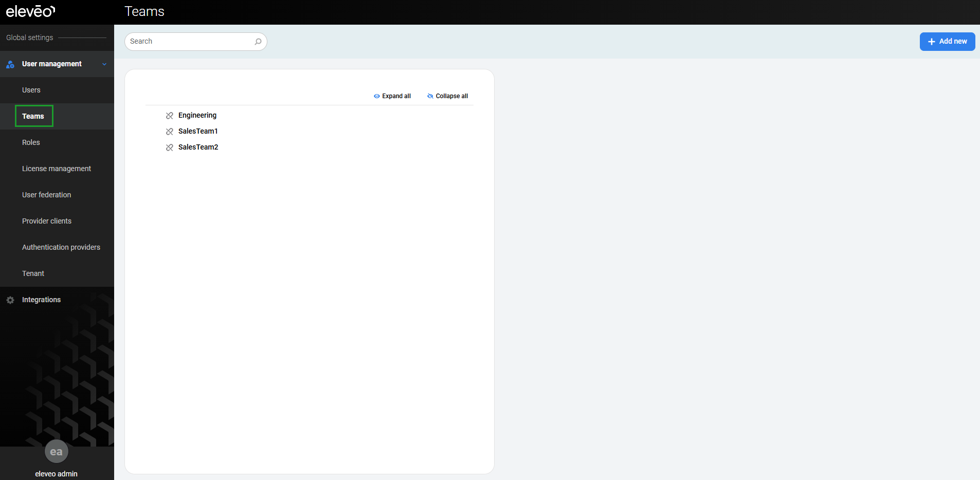Click the Add new button
Image resolution: width=980 pixels, height=480 pixels.
(947, 42)
